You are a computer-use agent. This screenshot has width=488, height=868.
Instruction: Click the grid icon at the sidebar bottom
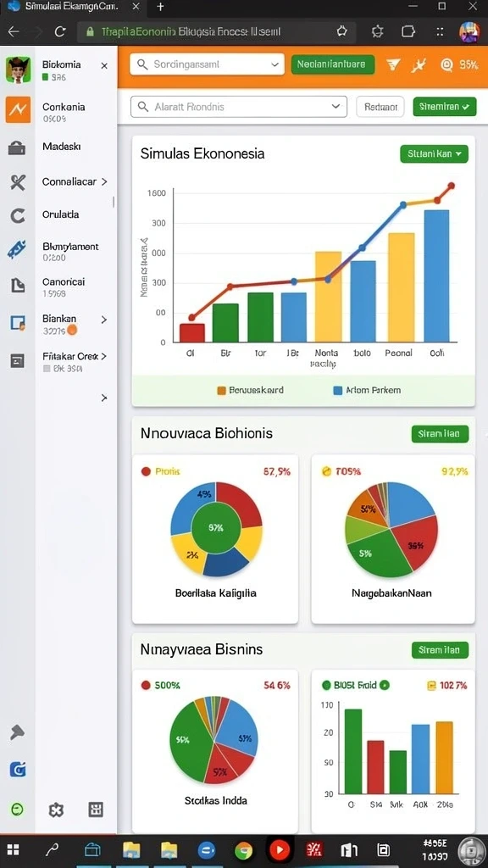coord(96,810)
